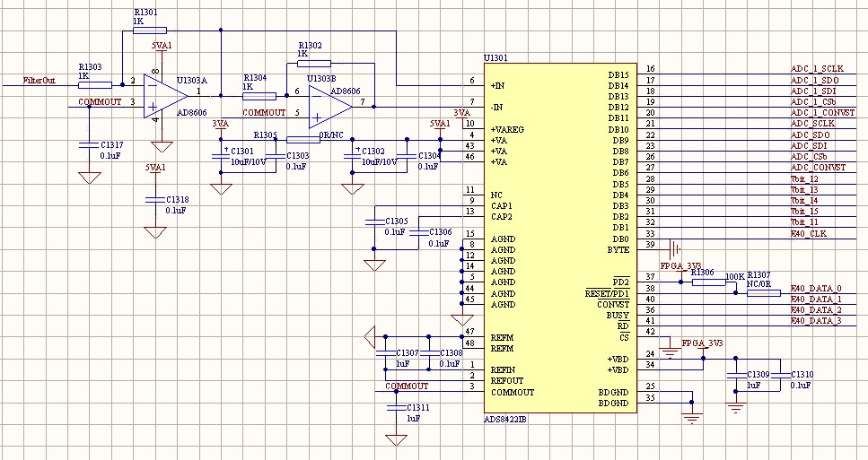The width and height of the screenshot is (868, 460).
Task: Select the E40_DATA_0 net label
Action: coord(816,288)
